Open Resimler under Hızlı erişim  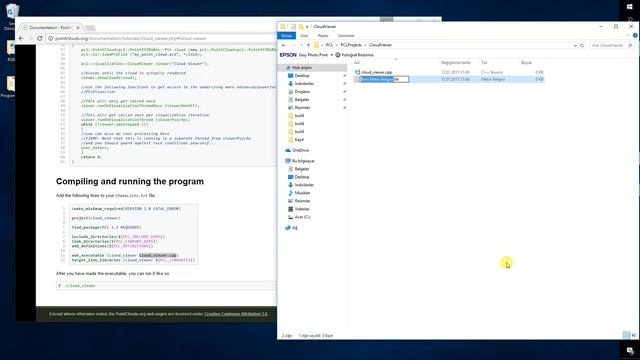(302, 108)
